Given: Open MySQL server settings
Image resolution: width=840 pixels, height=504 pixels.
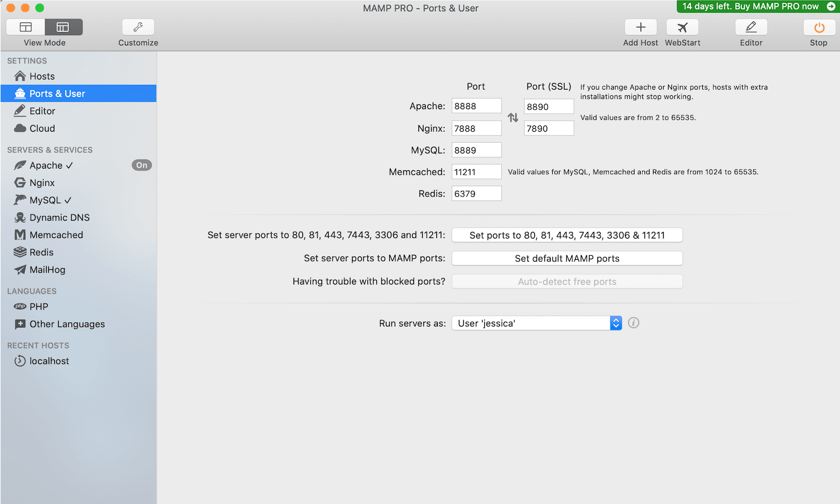Looking at the screenshot, I should click(x=21, y=200).
